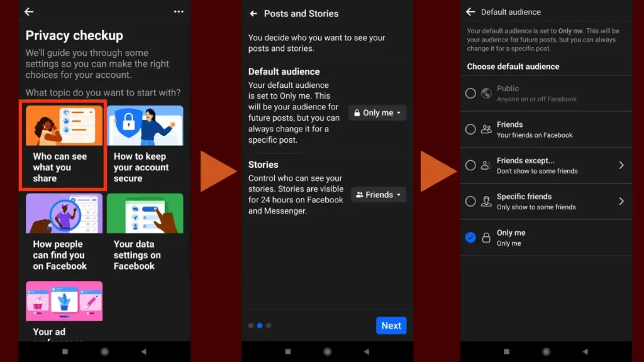Open Your data settings on Facebook card
Image resolution: width=644 pixels, height=362 pixels.
tap(145, 233)
